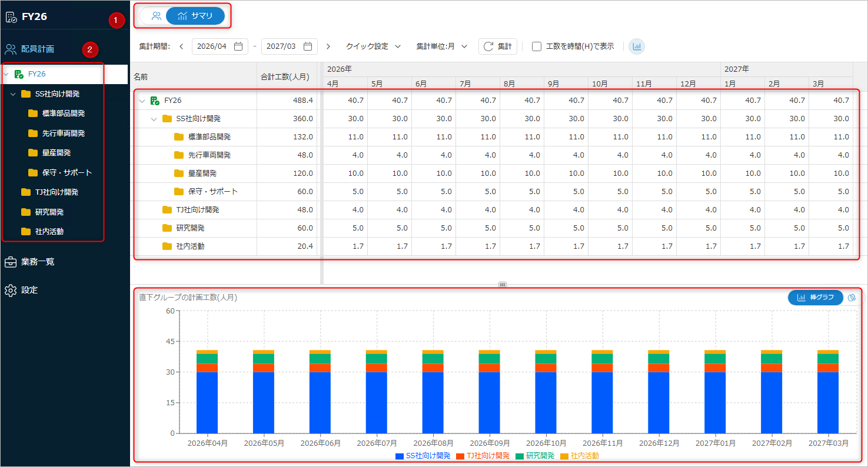Collapse SS社向け開発 in the sidebar tree
This screenshot has width=868, height=467.
[13, 94]
